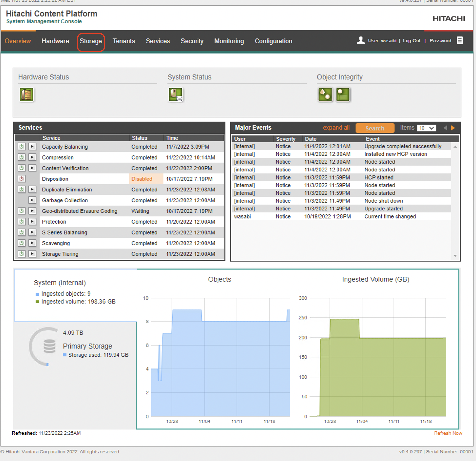Image resolution: width=476 pixels, height=461 pixels.
Task: Run the Scavenging service play button
Action: point(32,243)
